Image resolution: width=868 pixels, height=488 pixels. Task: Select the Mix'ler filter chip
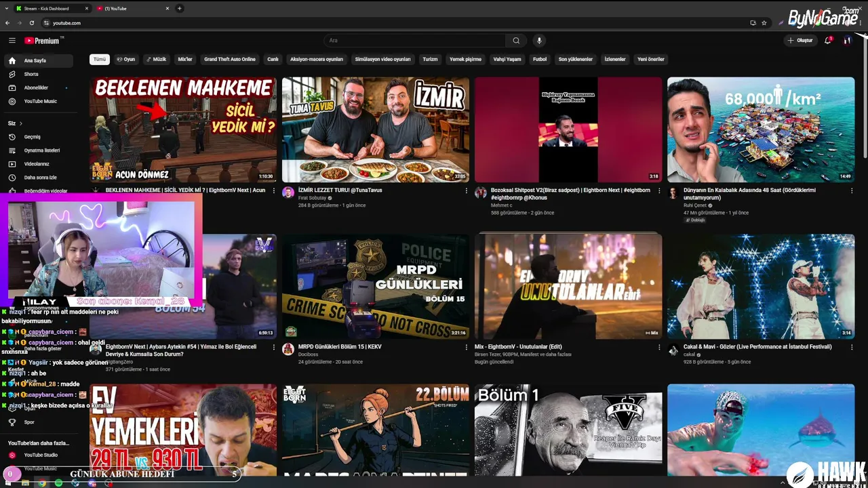click(185, 59)
